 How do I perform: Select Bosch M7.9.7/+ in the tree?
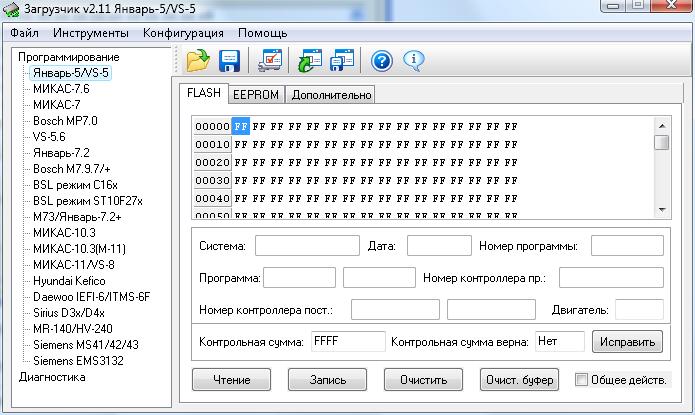click(x=72, y=169)
